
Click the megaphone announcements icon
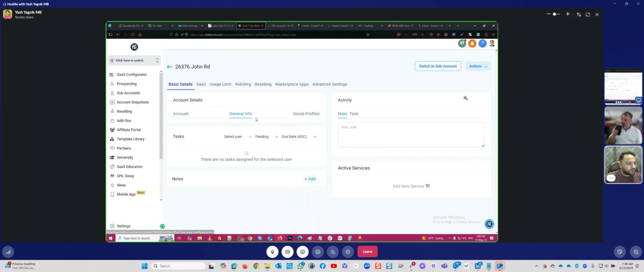pyautogui.click(x=462, y=43)
